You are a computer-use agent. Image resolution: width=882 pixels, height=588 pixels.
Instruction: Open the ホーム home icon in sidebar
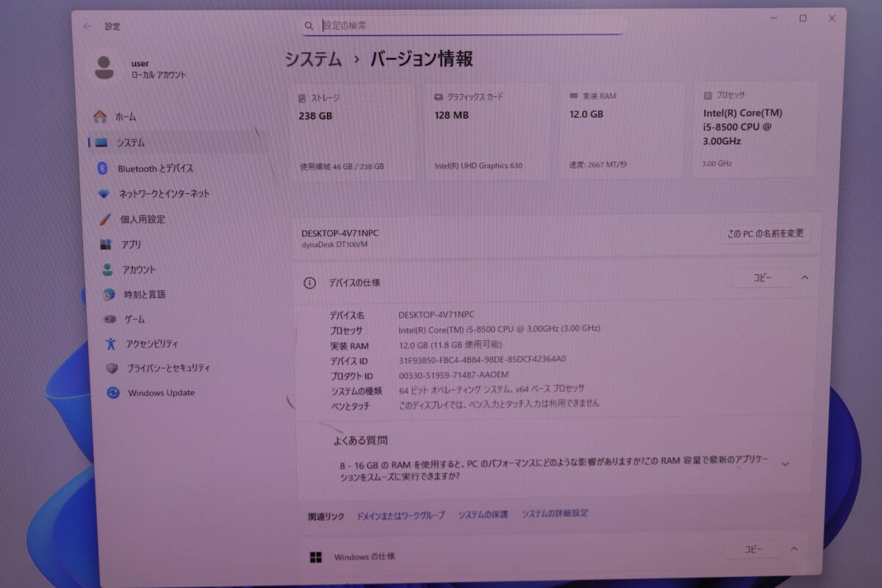click(x=100, y=116)
